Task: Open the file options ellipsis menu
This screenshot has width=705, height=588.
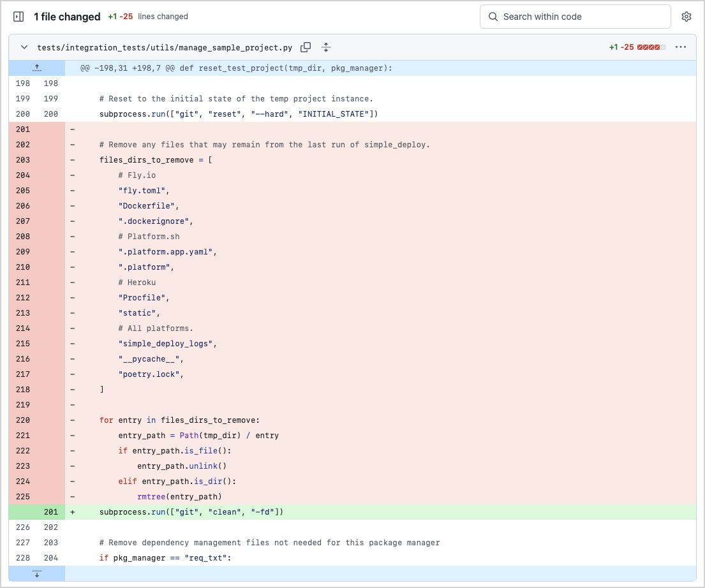Action: (681, 47)
